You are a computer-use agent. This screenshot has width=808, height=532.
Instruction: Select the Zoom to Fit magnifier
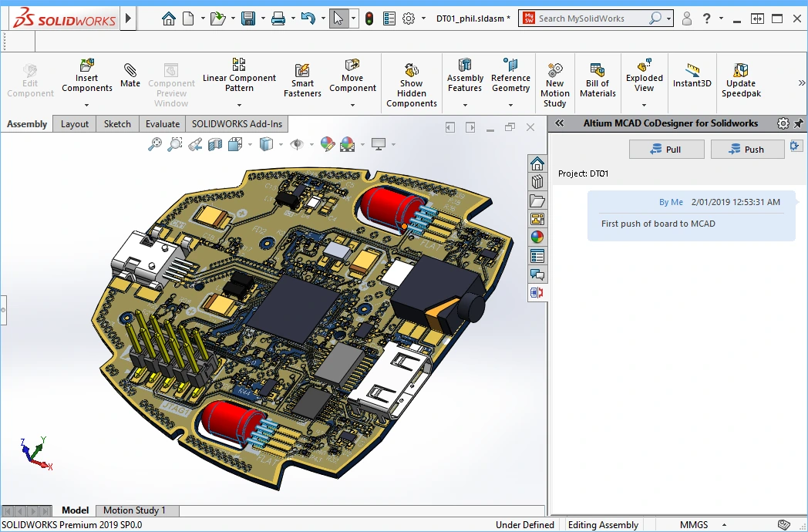pyautogui.click(x=155, y=143)
